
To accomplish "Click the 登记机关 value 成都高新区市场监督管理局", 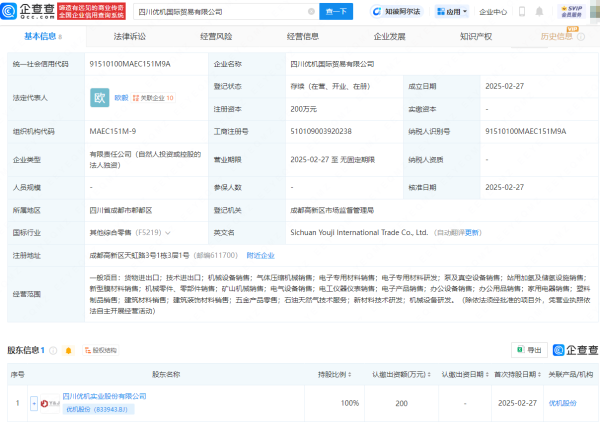I will pos(332,210).
